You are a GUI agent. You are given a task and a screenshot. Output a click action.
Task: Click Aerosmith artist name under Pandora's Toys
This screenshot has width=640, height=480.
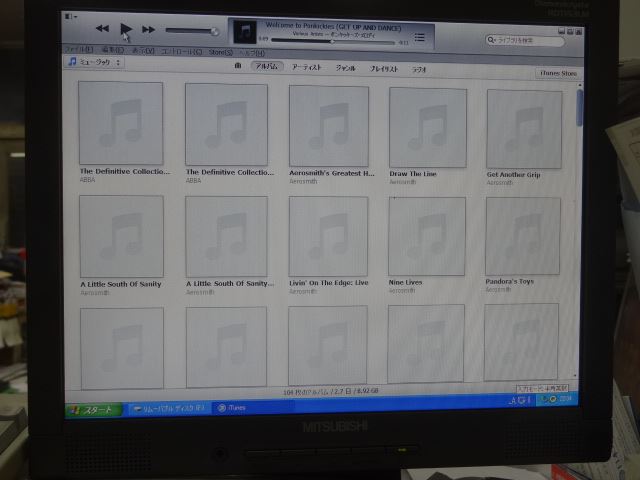tap(498, 289)
